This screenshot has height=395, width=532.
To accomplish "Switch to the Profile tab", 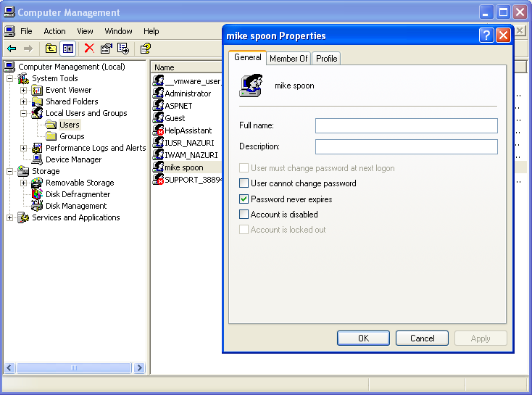I will pyautogui.click(x=326, y=59).
